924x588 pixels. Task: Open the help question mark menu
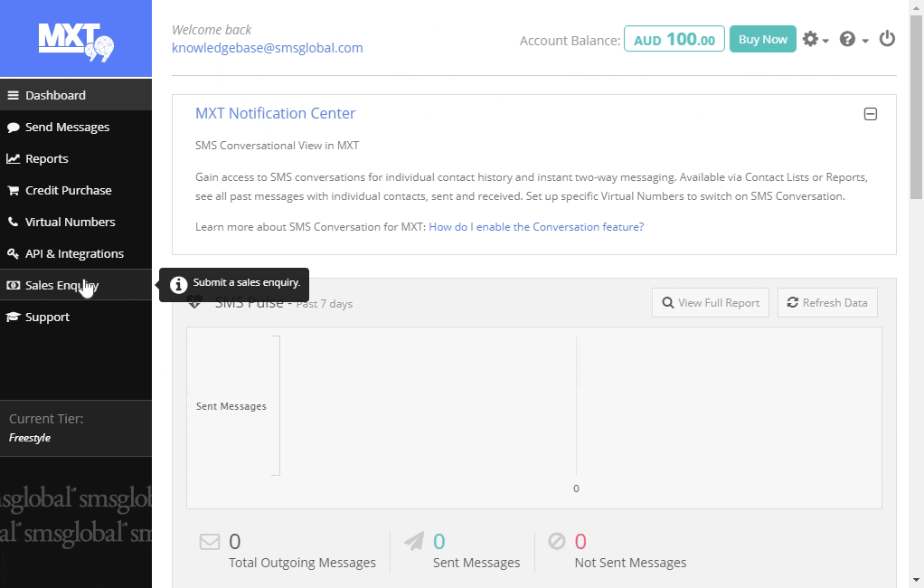click(x=853, y=39)
